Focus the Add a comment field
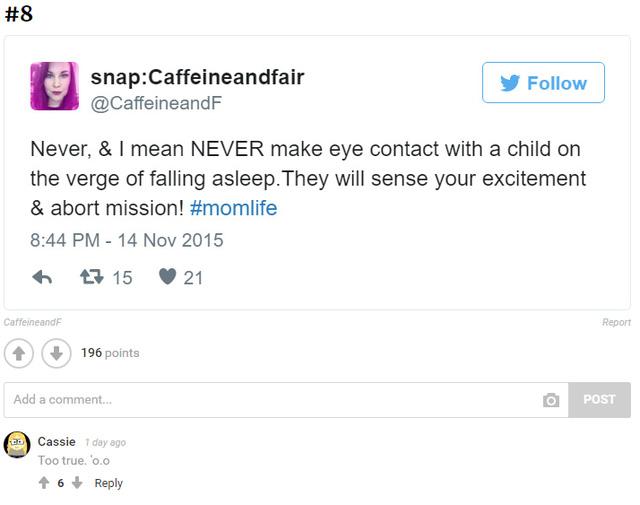This screenshot has width=640, height=505. [270, 399]
